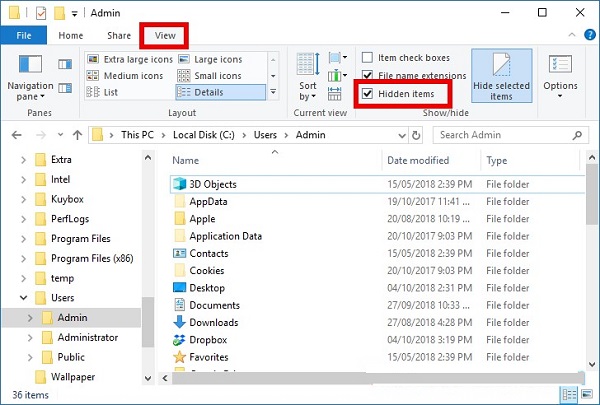Click the Sort by icon
The image size is (600, 405).
tap(307, 75)
